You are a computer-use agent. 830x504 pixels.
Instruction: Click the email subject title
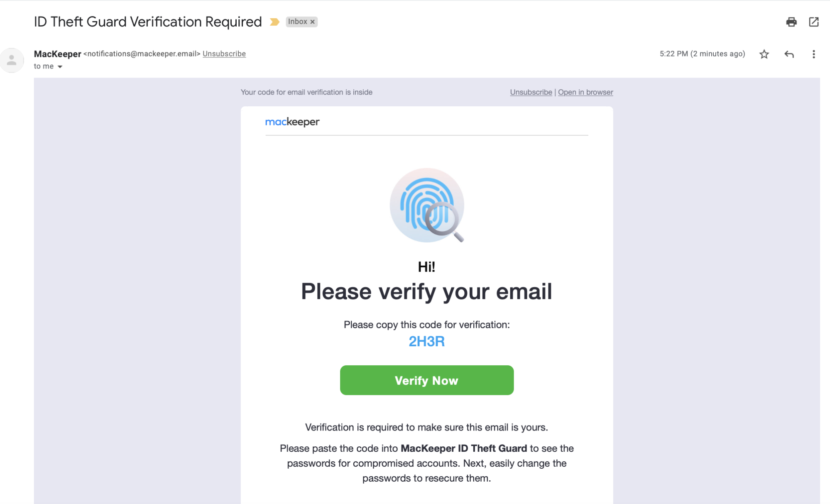147,22
